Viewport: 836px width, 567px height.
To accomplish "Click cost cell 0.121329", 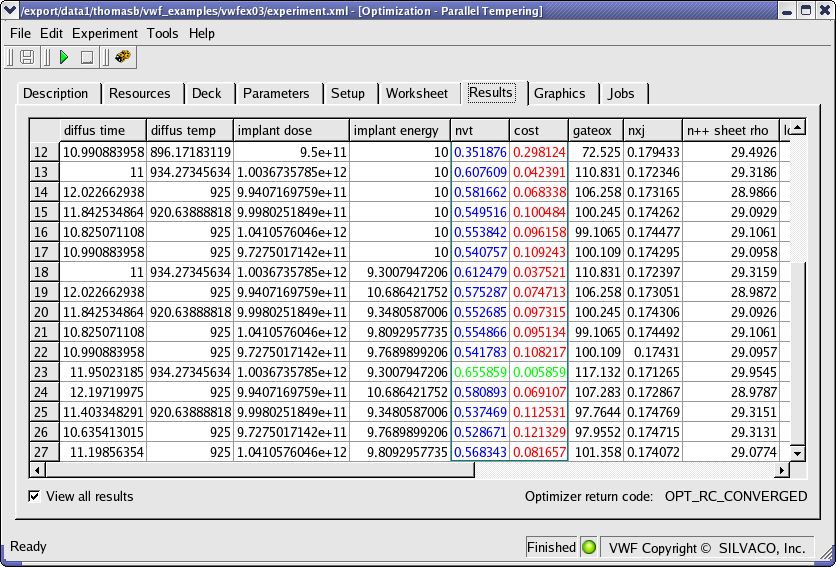I will point(538,432).
